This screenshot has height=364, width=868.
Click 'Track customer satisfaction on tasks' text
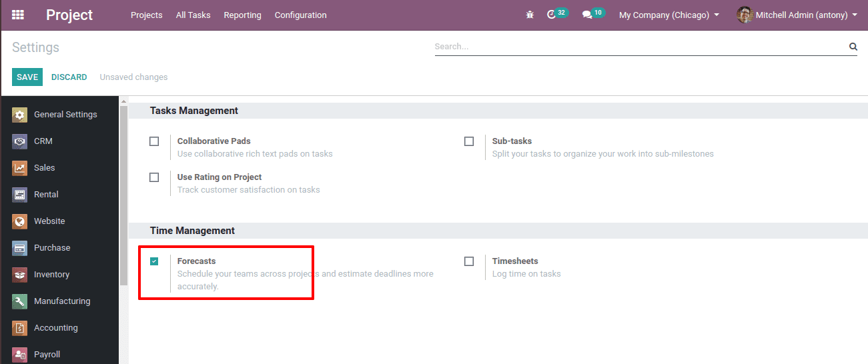(249, 190)
